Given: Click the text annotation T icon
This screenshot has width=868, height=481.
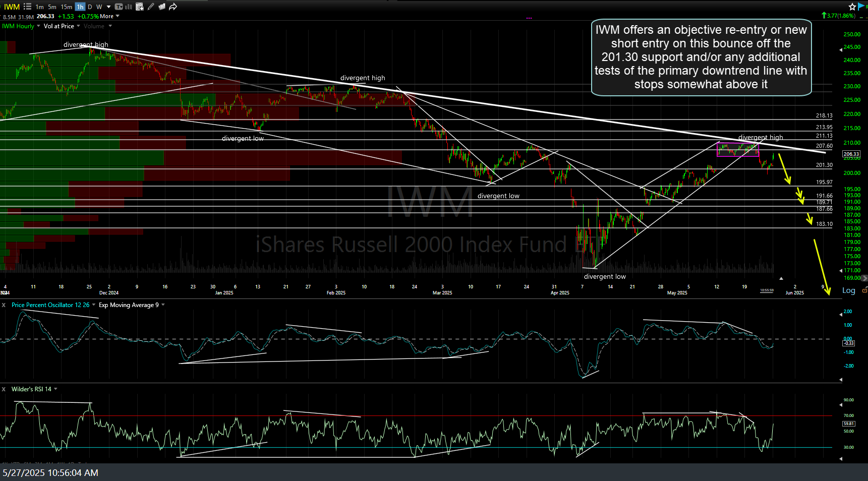Looking at the screenshot, I should tap(119, 7).
